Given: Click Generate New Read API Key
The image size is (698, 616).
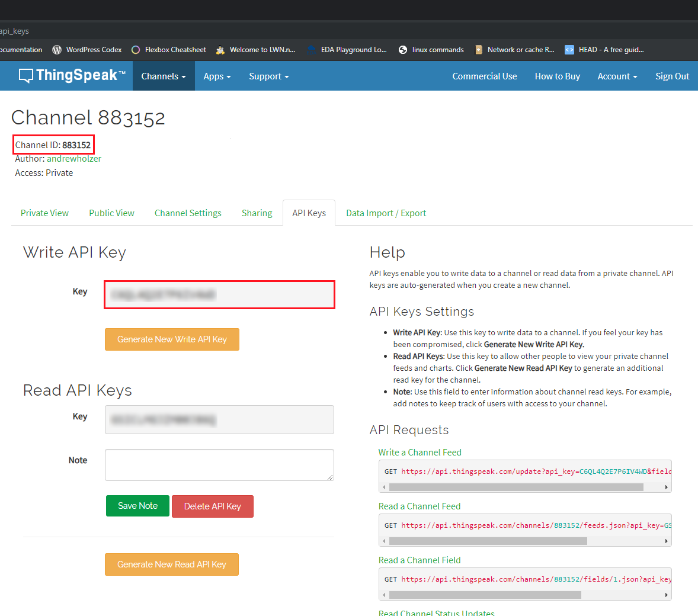Looking at the screenshot, I should [172, 564].
